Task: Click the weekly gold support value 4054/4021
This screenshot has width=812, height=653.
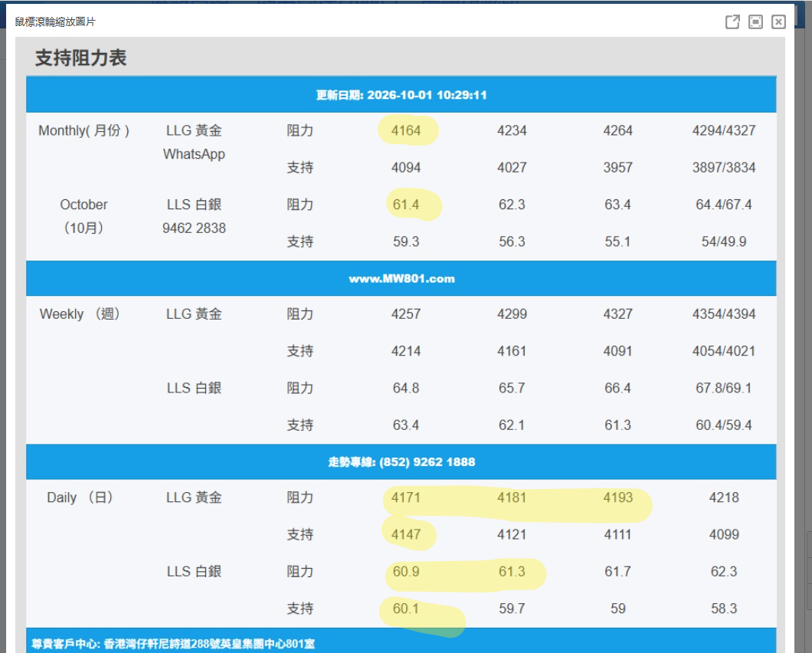Action: (724, 351)
